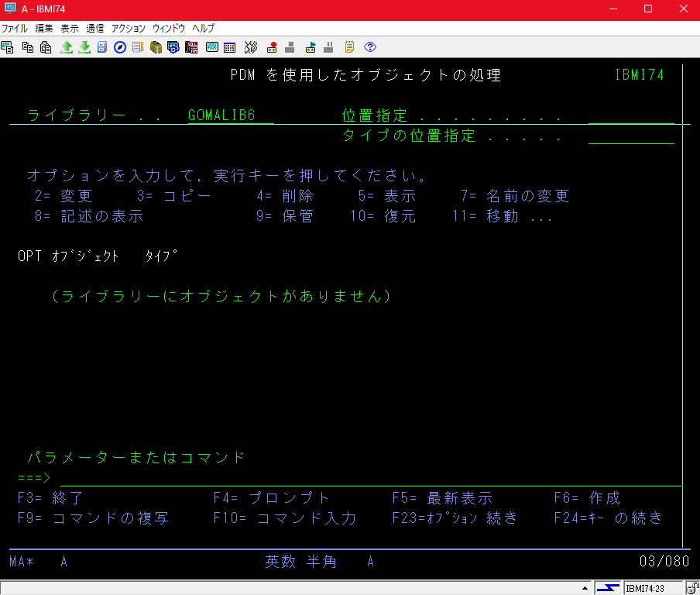The height and width of the screenshot is (595, 700).
Task: Open the ファイル menu
Action: [x=14, y=28]
